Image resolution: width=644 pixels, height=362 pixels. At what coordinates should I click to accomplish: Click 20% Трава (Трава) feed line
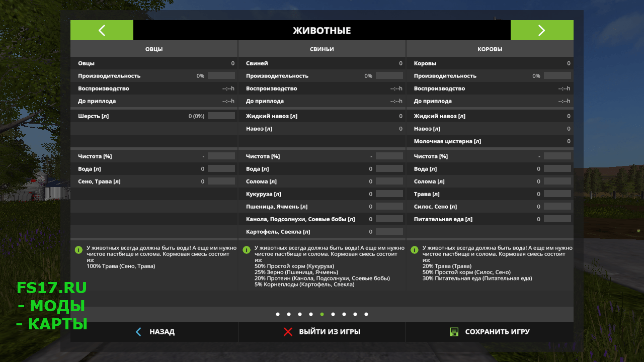pyautogui.click(x=447, y=266)
